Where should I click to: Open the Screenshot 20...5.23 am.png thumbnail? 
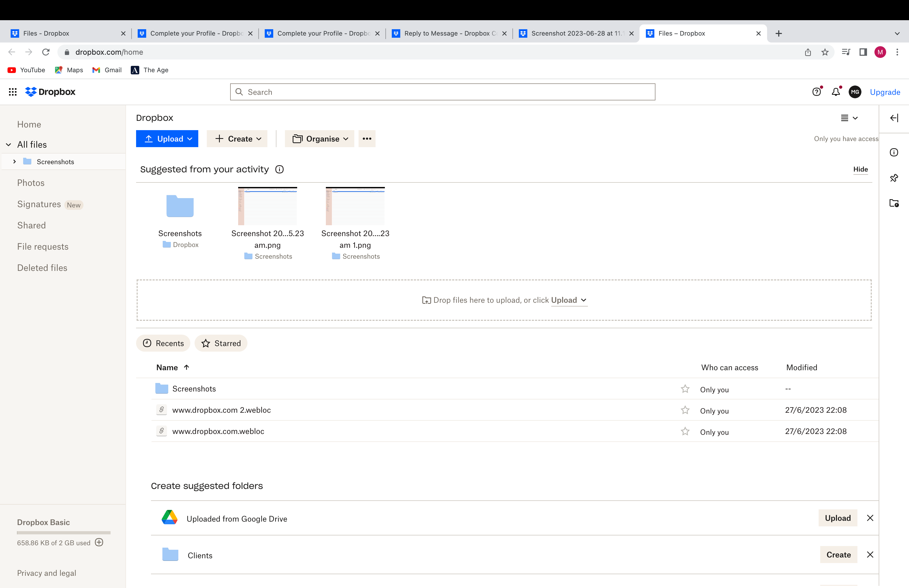[x=267, y=206]
